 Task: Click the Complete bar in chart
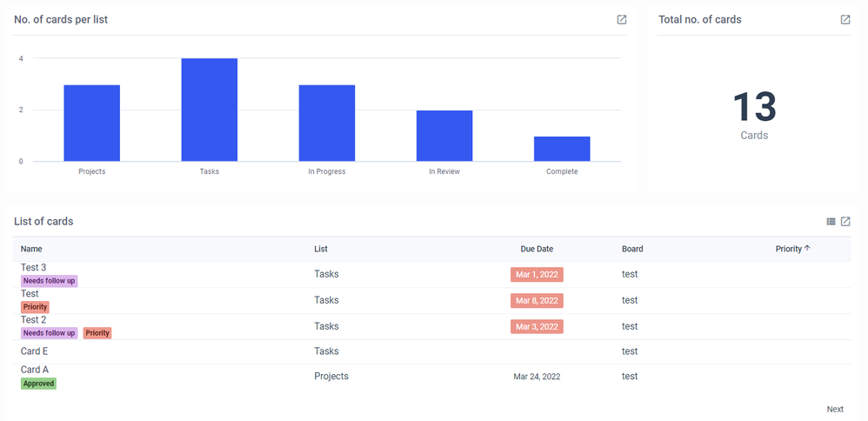[562, 149]
